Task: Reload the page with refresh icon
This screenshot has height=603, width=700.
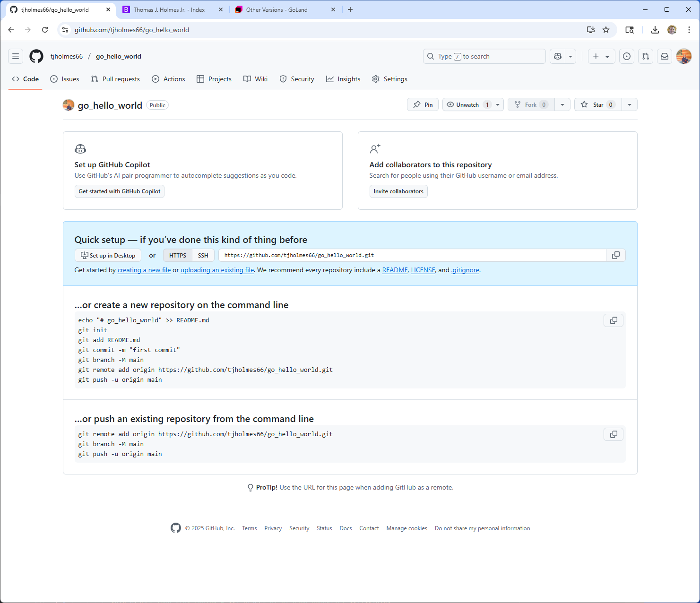Action: (x=45, y=30)
